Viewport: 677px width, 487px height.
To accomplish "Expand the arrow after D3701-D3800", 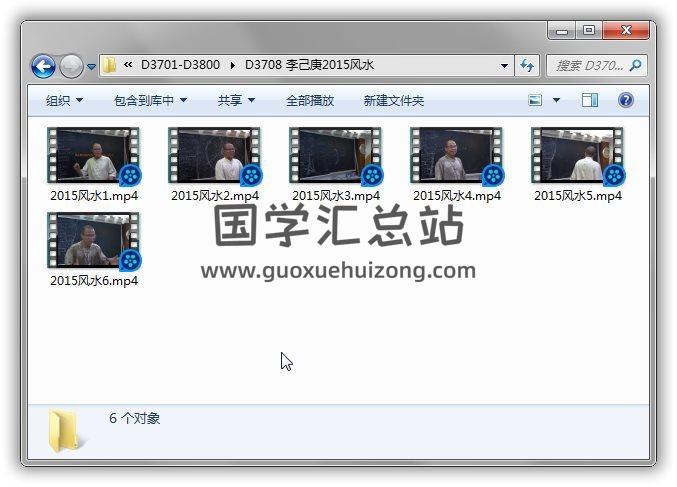I will tap(232, 66).
